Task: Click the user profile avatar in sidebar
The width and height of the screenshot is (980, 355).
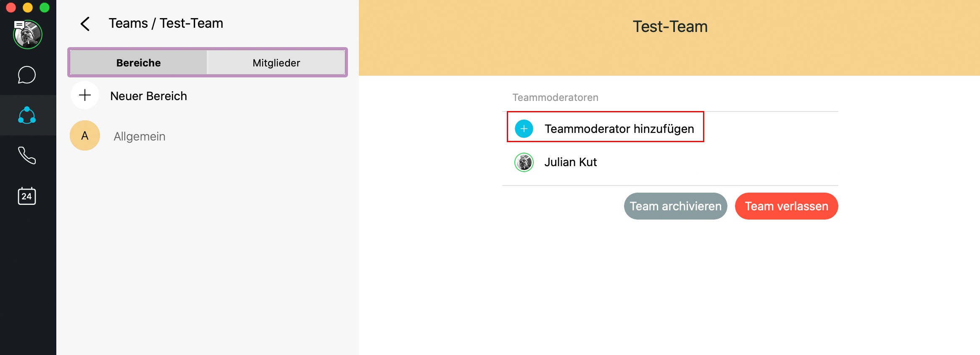Action: [x=28, y=34]
